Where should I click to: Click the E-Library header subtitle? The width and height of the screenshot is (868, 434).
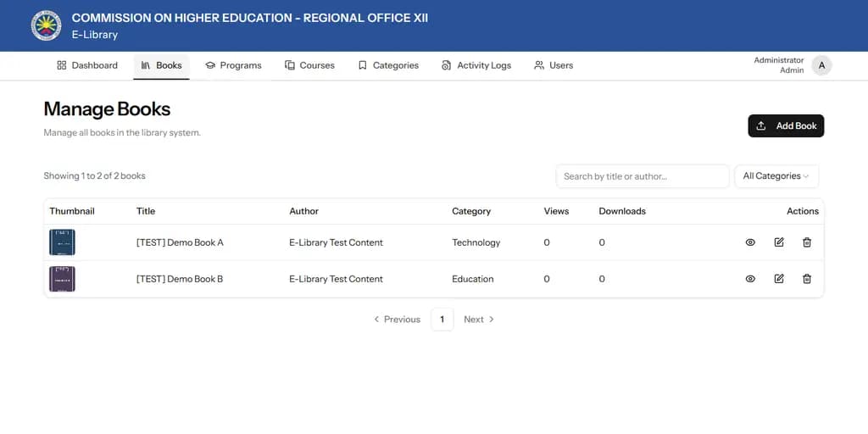point(95,34)
